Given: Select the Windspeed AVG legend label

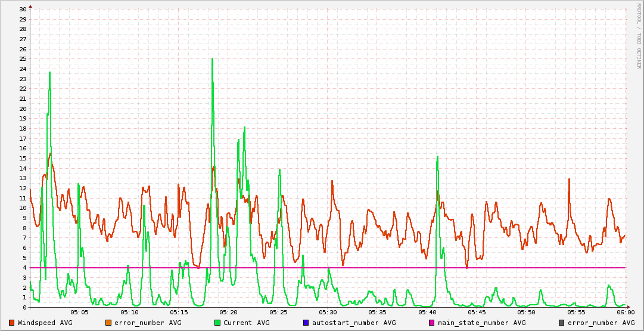Looking at the screenshot, I should [45, 323].
